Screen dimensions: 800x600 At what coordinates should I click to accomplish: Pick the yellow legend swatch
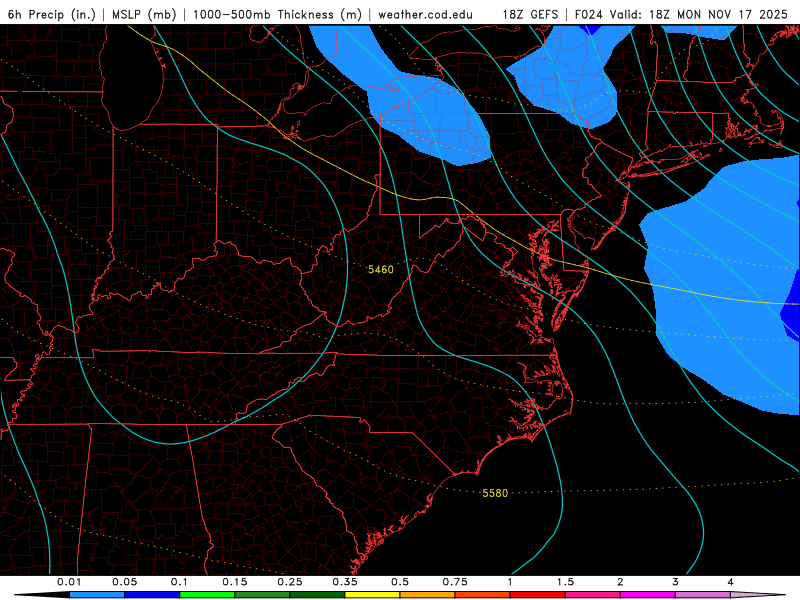pyautogui.click(x=372, y=595)
